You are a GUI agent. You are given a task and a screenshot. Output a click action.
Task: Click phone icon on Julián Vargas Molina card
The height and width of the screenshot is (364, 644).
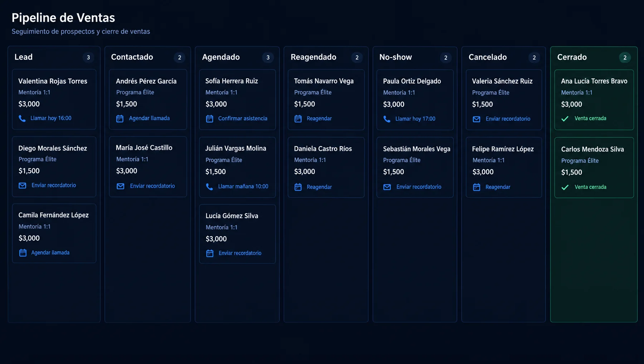(x=210, y=187)
